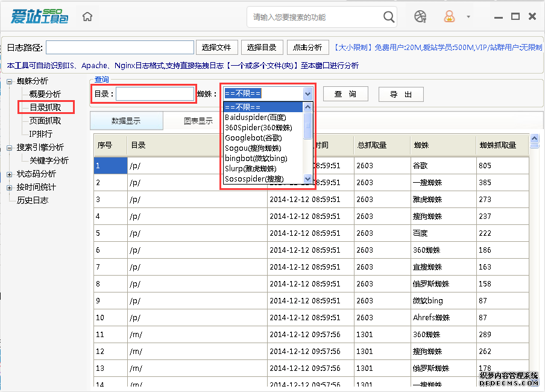The width and height of the screenshot is (545, 392).
Task: Expand the 状态码分析 tree node
Action: (x=10, y=174)
